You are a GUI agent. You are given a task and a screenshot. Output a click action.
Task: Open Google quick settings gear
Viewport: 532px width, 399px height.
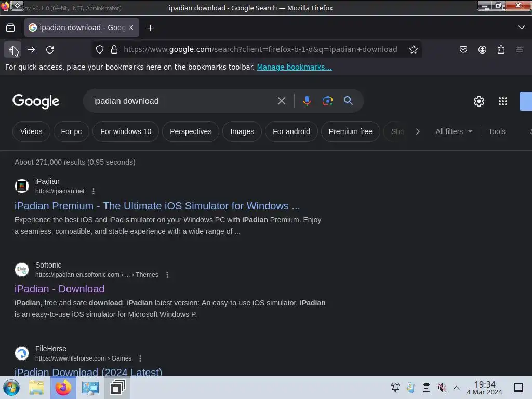pyautogui.click(x=478, y=101)
